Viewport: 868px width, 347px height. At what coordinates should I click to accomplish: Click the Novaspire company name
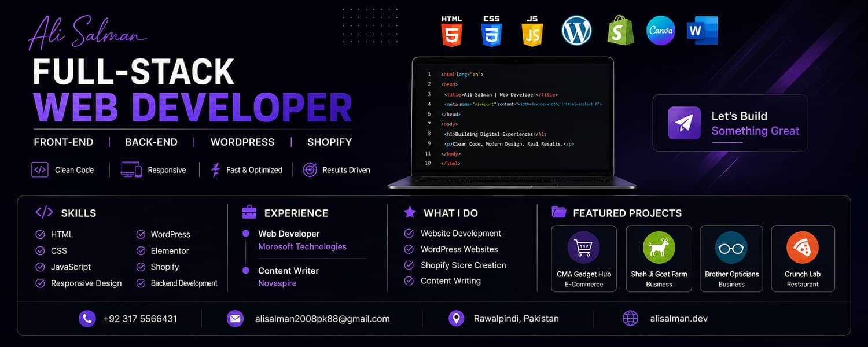pyautogui.click(x=277, y=283)
